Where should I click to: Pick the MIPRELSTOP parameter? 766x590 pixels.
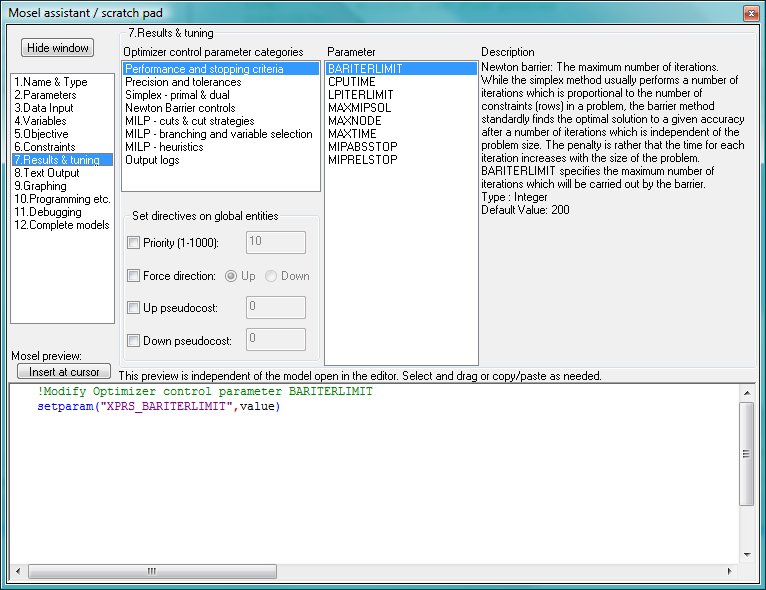click(361, 160)
